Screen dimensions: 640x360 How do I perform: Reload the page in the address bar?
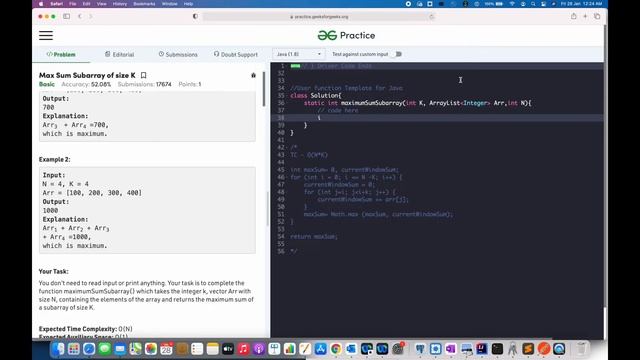click(431, 17)
